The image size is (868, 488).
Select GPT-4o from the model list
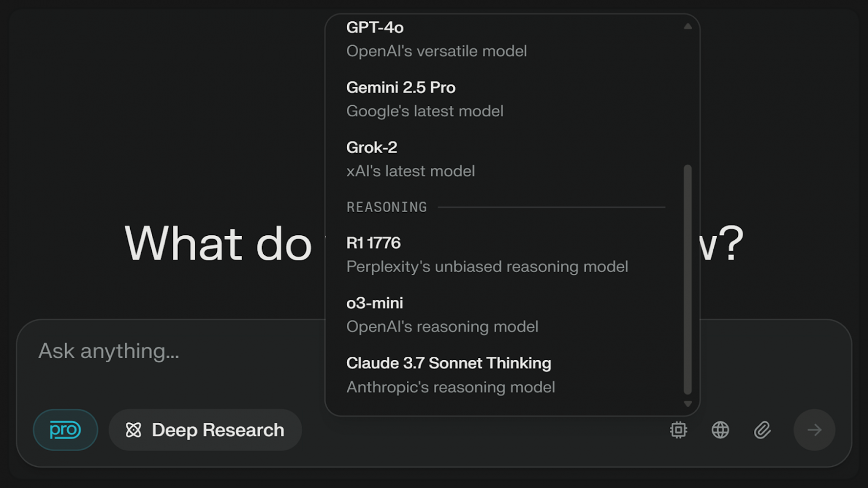click(374, 27)
